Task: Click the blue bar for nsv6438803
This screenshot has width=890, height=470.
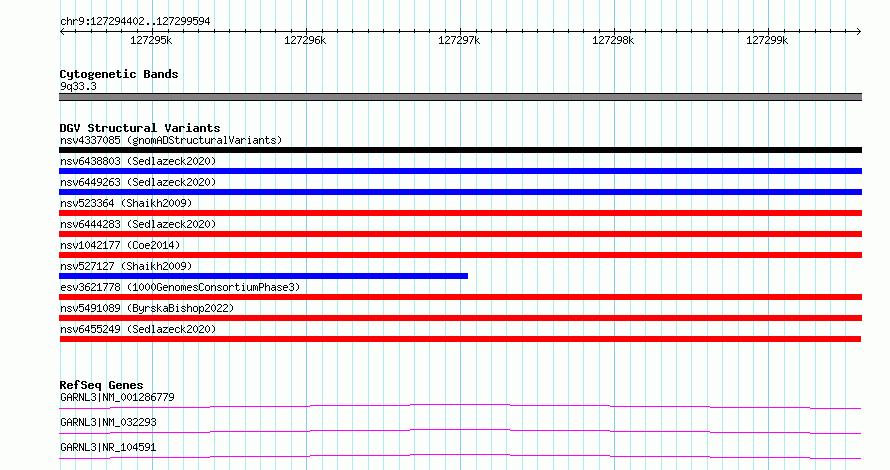Action: [460, 171]
